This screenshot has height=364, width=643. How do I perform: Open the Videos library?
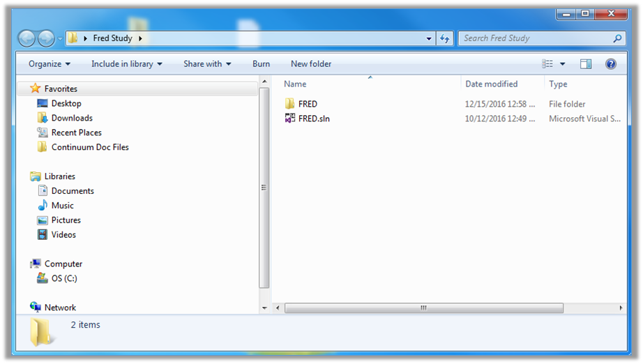coord(63,235)
